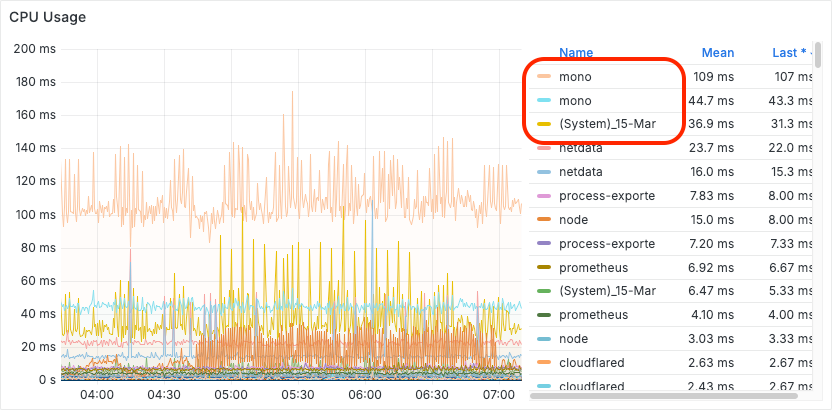Image resolution: width=832 pixels, height=410 pixels.
Task: Toggle process-exporte series with 7.83 ms mean
Action: [x=607, y=196]
